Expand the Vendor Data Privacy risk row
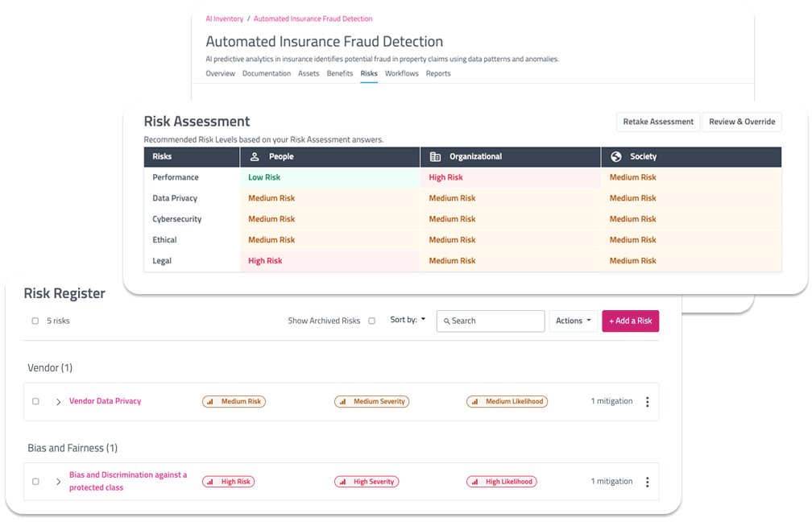 [x=58, y=402]
